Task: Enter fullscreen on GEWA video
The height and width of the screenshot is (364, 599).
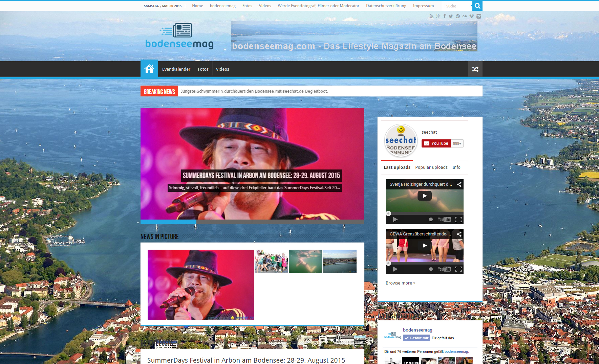Action: click(x=458, y=269)
